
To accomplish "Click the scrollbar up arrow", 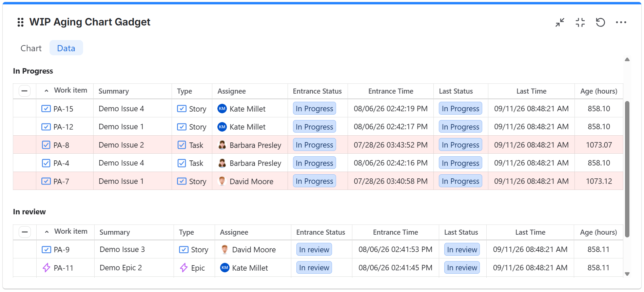I will [x=627, y=60].
